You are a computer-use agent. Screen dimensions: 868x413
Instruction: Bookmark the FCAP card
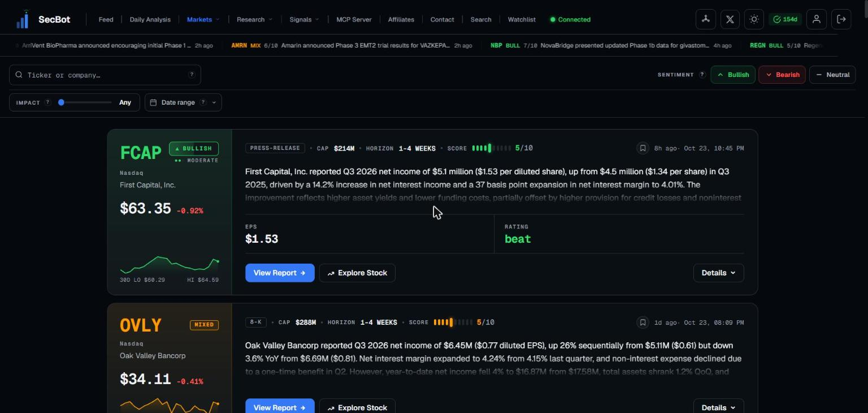(643, 148)
